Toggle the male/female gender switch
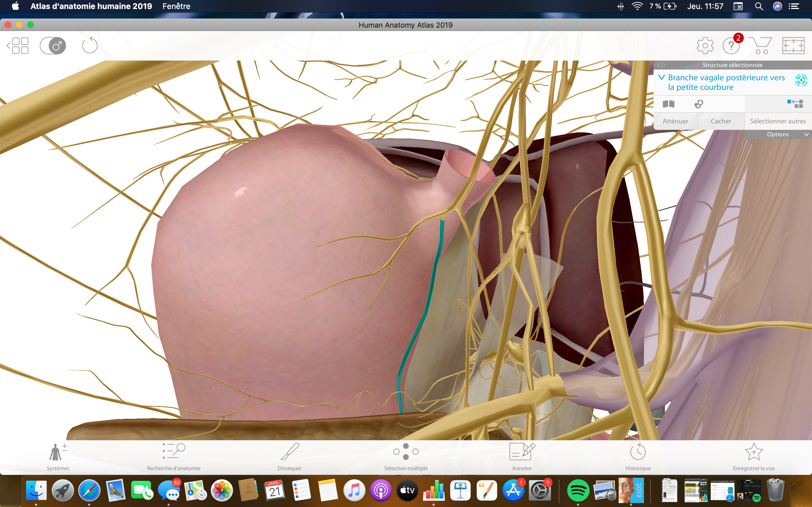The image size is (812, 507). click(53, 46)
